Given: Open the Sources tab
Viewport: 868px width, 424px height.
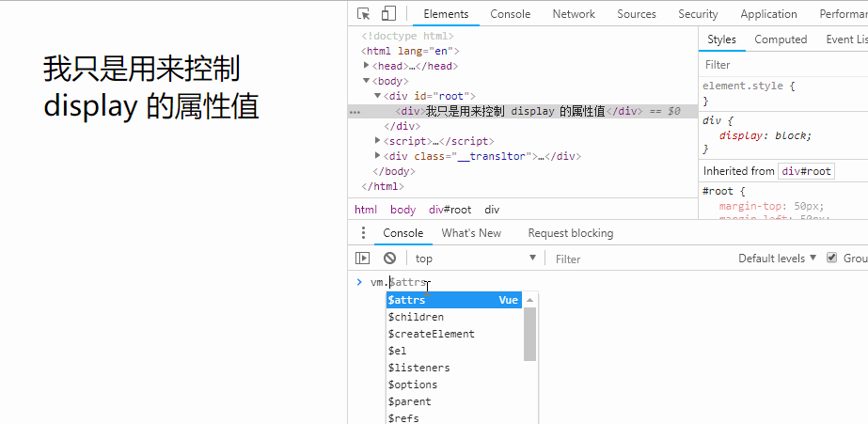Looking at the screenshot, I should (x=637, y=14).
